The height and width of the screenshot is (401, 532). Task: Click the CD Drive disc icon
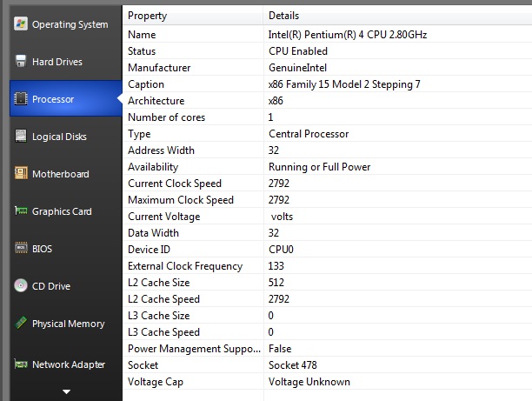[19, 286]
